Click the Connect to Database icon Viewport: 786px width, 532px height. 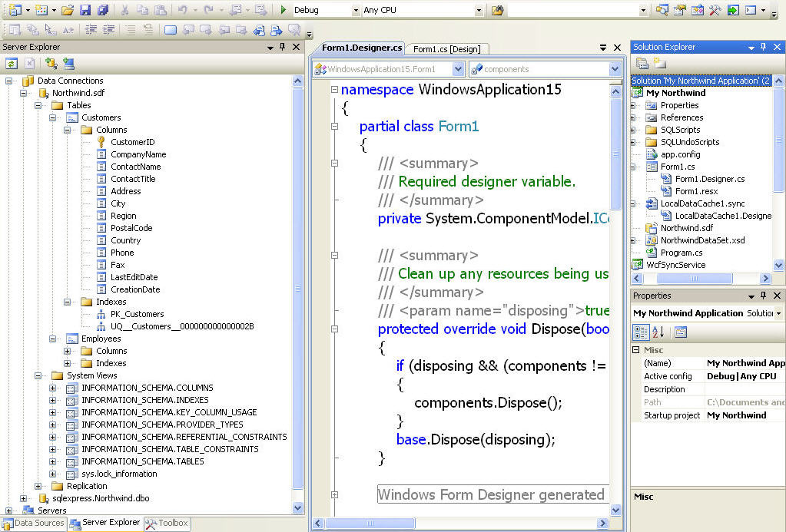[x=51, y=64]
